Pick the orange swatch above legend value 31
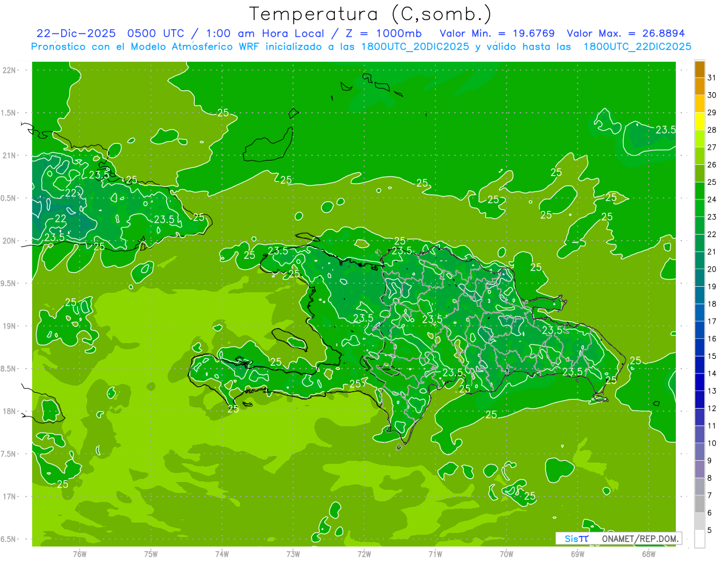 (x=699, y=69)
